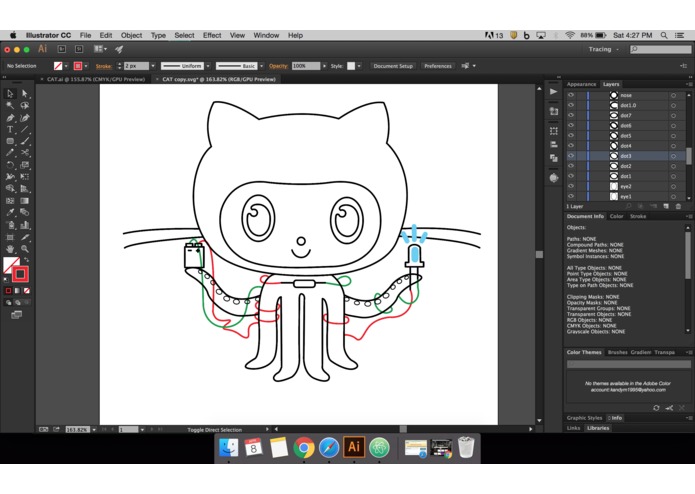Select the Hand tool
The image size is (695, 494).
click(x=10, y=249)
